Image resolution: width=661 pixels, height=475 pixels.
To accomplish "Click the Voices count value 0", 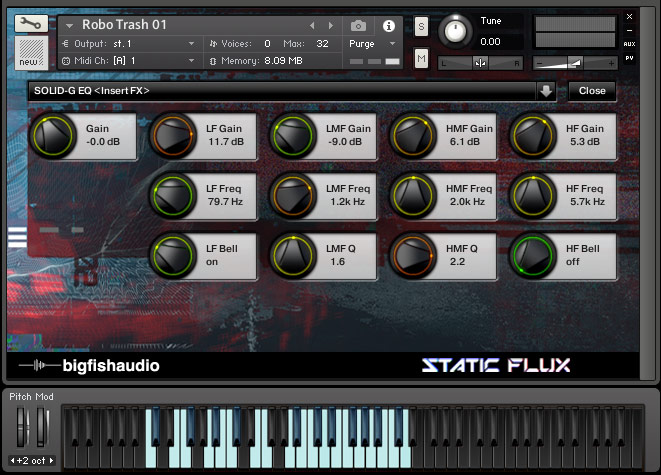I will pos(267,43).
